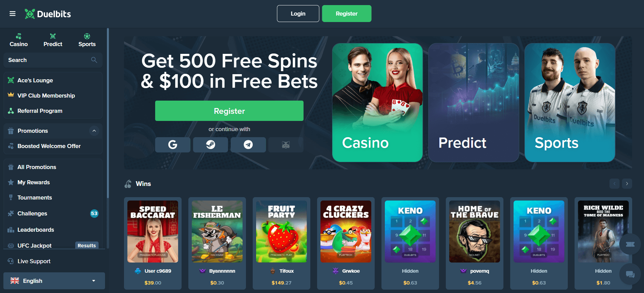
Task: Show next Wins with right arrow
Action: point(627,184)
